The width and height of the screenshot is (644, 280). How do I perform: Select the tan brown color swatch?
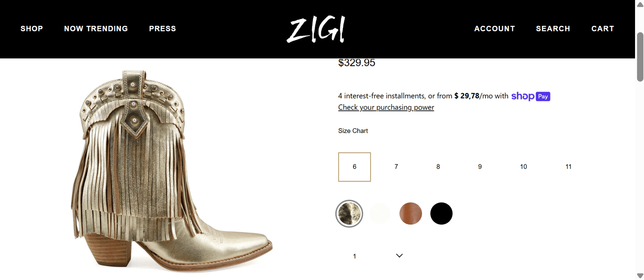(411, 213)
